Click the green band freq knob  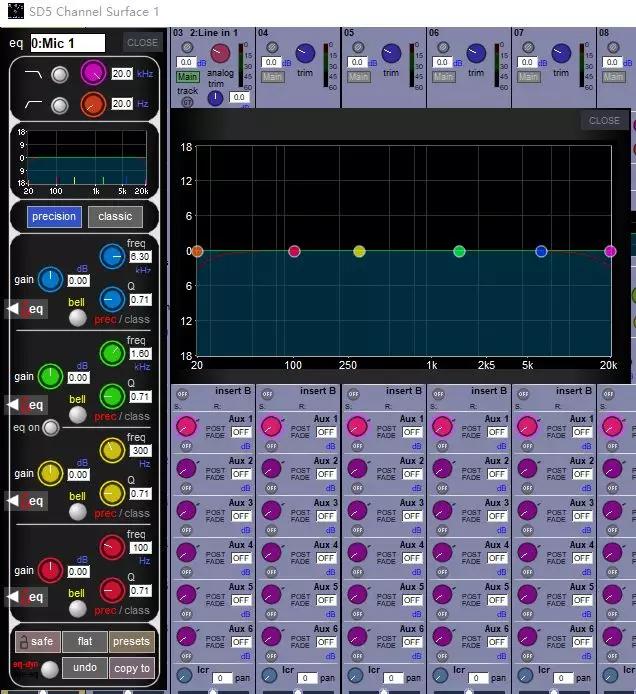coord(112,353)
